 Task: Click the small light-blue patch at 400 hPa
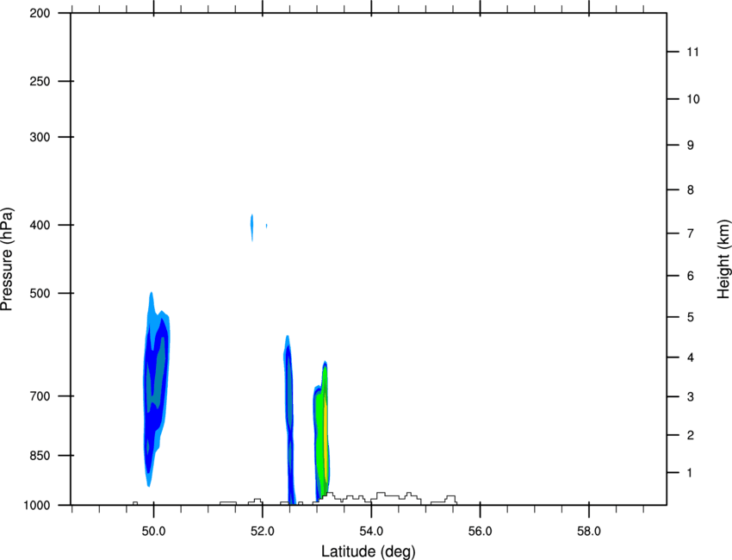click(x=252, y=227)
